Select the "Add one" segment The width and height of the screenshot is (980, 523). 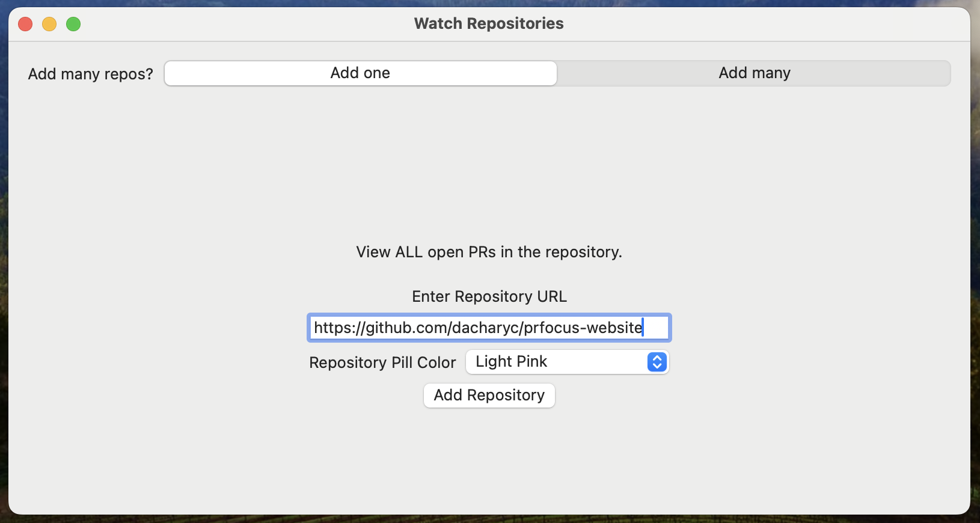[x=360, y=73]
